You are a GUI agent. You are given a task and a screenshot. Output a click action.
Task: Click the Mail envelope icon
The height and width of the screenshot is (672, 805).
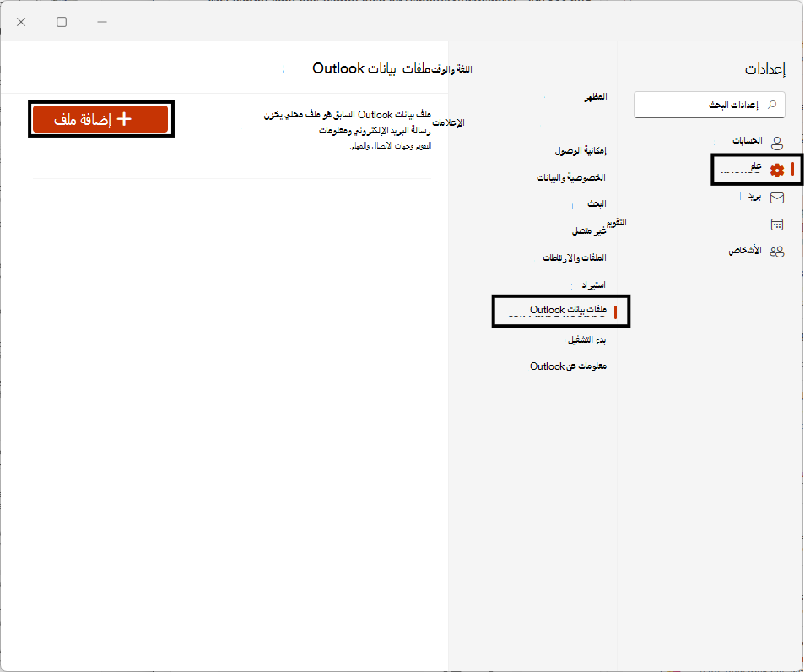pyautogui.click(x=777, y=198)
